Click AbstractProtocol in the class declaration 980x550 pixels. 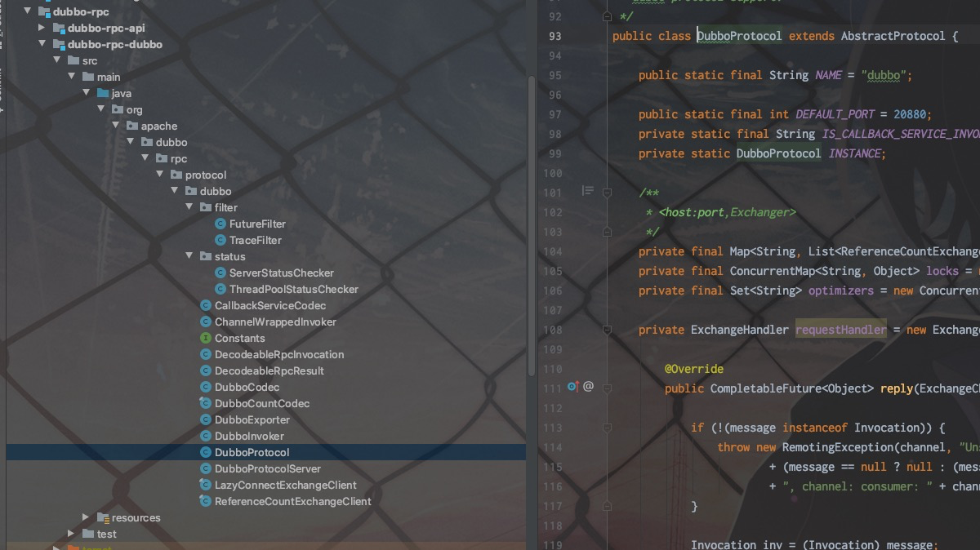click(x=893, y=36)
